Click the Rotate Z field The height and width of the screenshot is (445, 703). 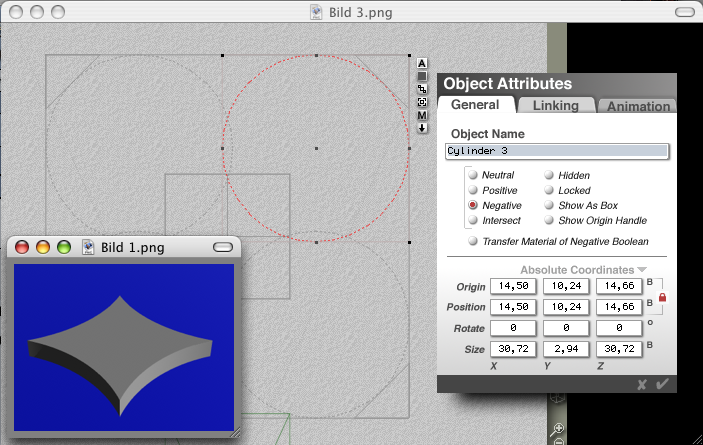point(619,328)
